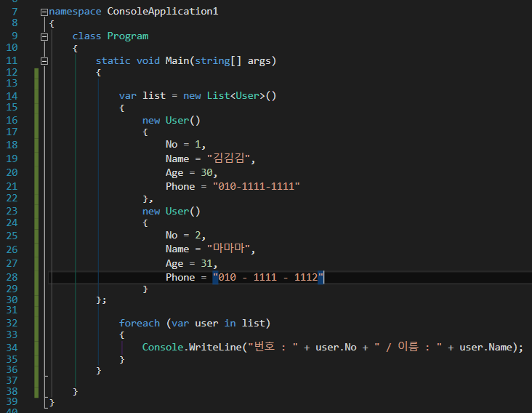532x413 pixels.
Task: Click line number 32 in gutter
Action: point(12,323)
